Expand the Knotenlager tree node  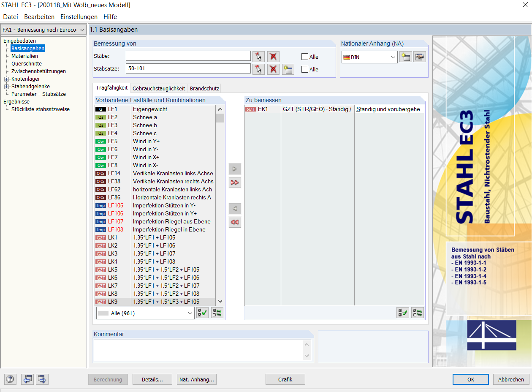[x=6, y=79]
